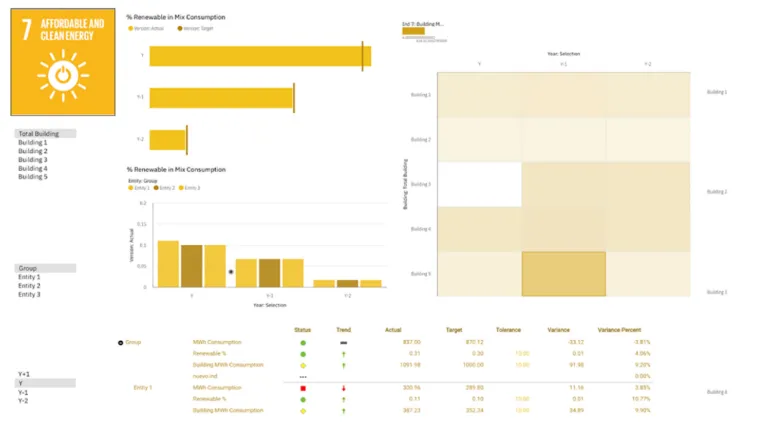Click the flat dash trend icon for Group MWh Consumption
This screenshot has height=426, width=757.
pos(344,343)
